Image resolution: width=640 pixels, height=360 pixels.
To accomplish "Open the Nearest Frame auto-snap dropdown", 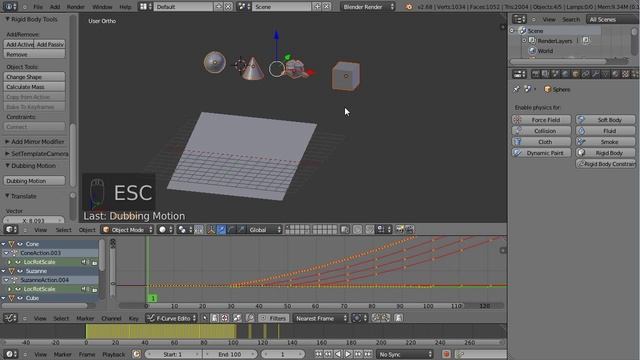I will point(321,318).
